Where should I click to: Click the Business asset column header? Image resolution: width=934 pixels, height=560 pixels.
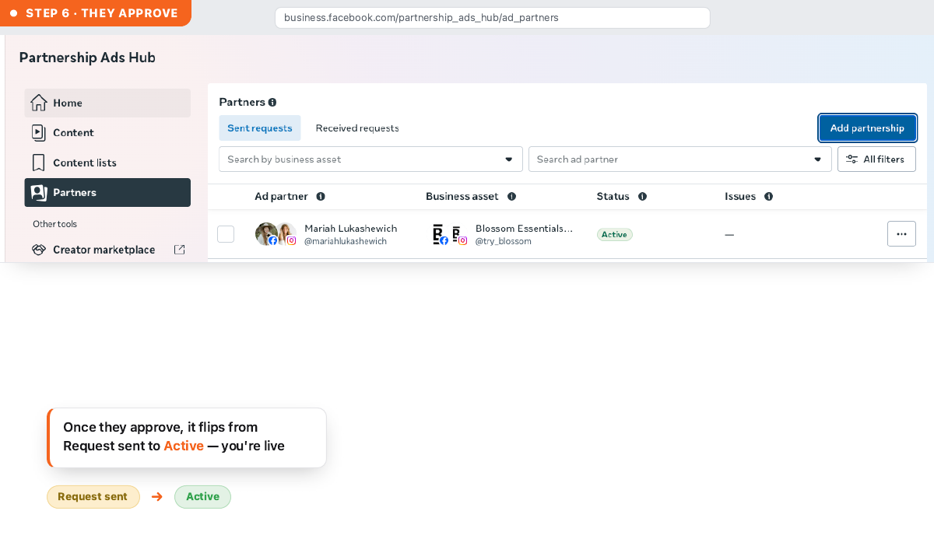point(462,197)
